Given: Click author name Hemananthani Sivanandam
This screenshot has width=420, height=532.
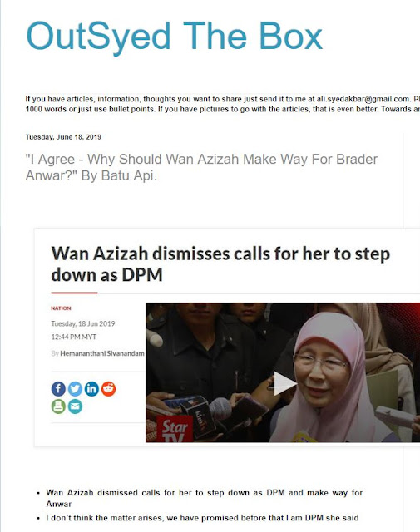Looking at the screenshot, I should 102,353.
